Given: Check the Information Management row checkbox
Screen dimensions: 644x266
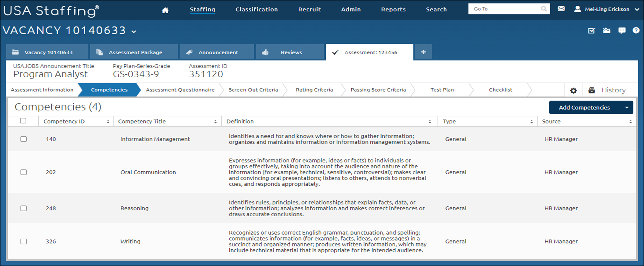Looking at the screenshot, I should 24,139.
